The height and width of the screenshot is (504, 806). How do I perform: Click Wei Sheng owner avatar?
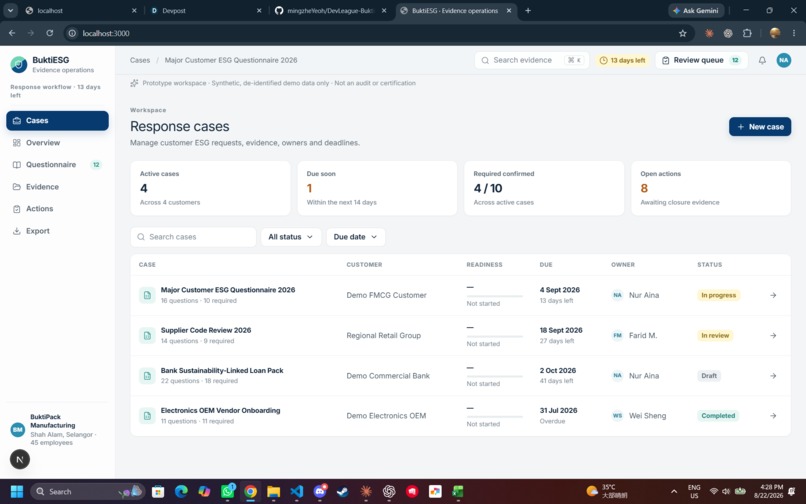tap(617, 416)
